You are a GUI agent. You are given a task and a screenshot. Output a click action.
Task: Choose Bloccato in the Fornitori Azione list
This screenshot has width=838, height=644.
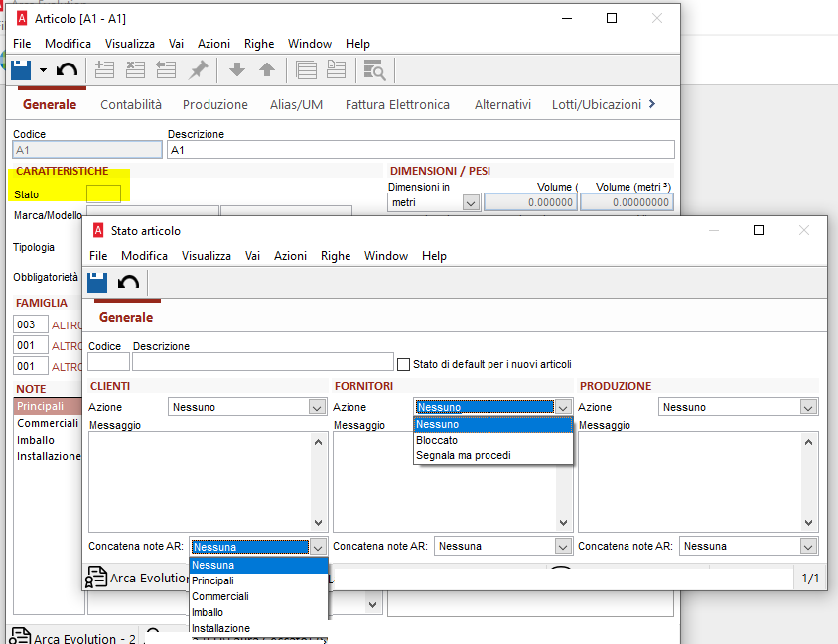(492, 440)
